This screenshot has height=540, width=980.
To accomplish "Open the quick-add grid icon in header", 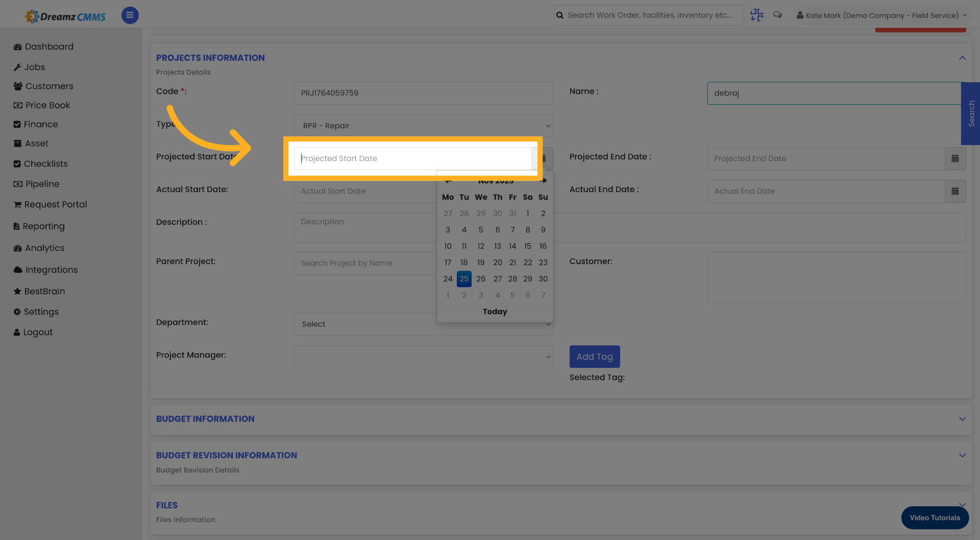I will (756, 15).
